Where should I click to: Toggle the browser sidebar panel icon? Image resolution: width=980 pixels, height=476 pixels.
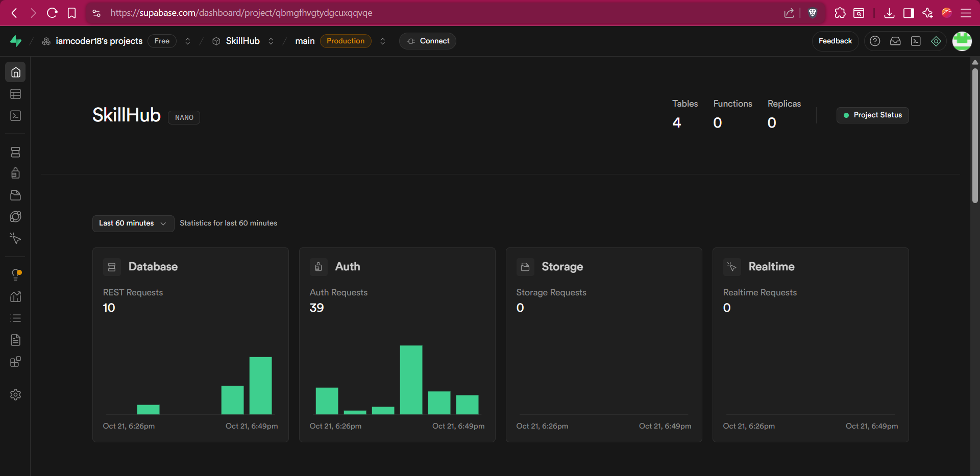pyautogui.click(x=909, y=13)
